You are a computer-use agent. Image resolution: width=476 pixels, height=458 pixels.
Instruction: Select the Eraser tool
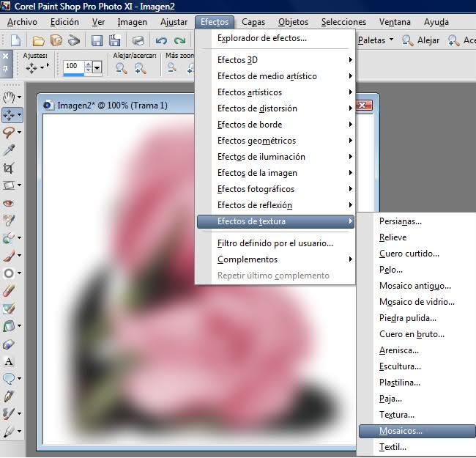point(9,291)
